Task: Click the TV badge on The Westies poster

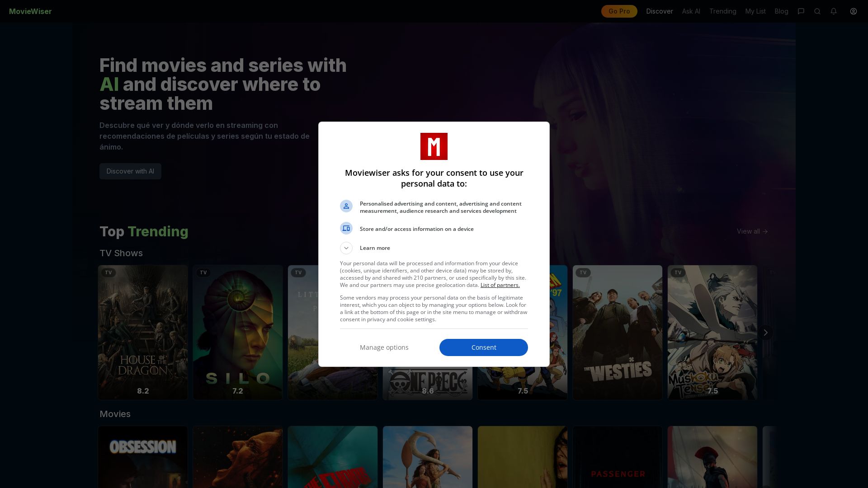Action: coord(583,272)
